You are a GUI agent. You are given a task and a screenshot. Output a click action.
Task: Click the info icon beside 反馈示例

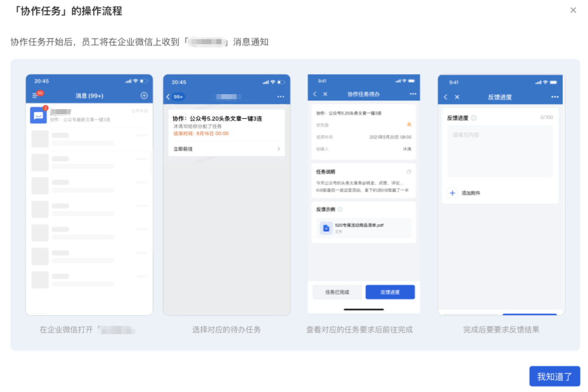click(340, 209)
